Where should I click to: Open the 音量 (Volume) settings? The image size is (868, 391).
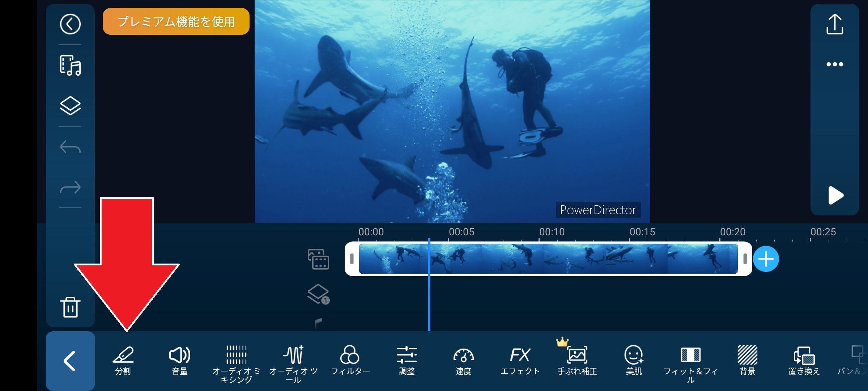point(180,361)
